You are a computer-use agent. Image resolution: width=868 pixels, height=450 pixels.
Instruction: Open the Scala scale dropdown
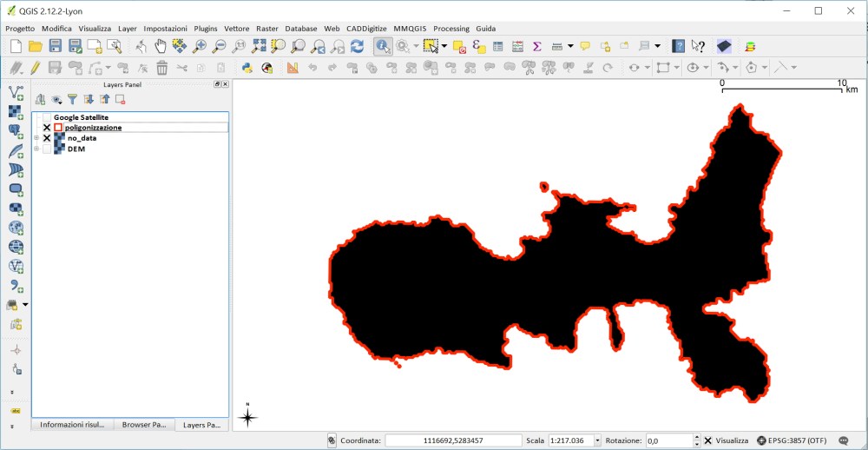[597, 440]
